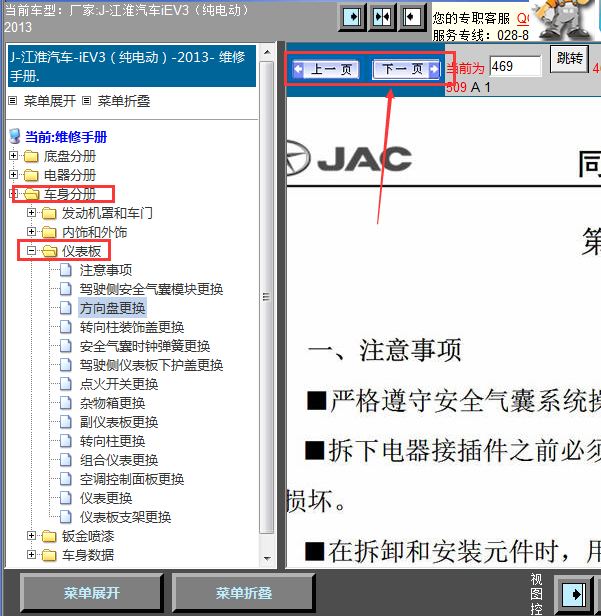Click the 内饰和外饰 folder icon

(x=49, y=232)
